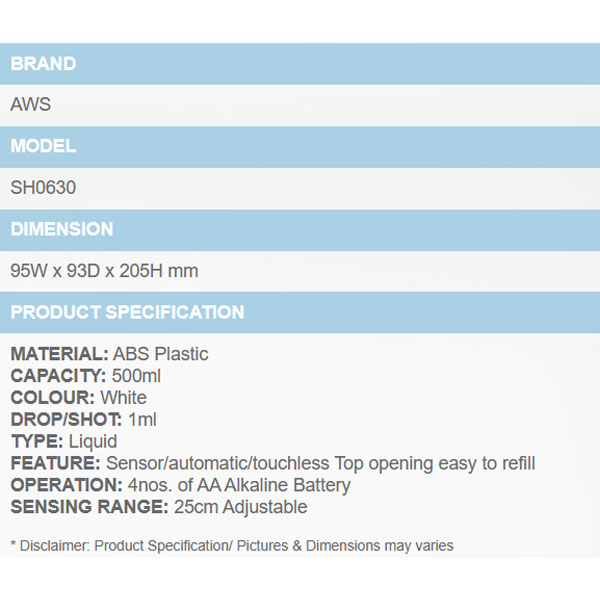Click the DIMENSION section header

[x=61, y=229]
